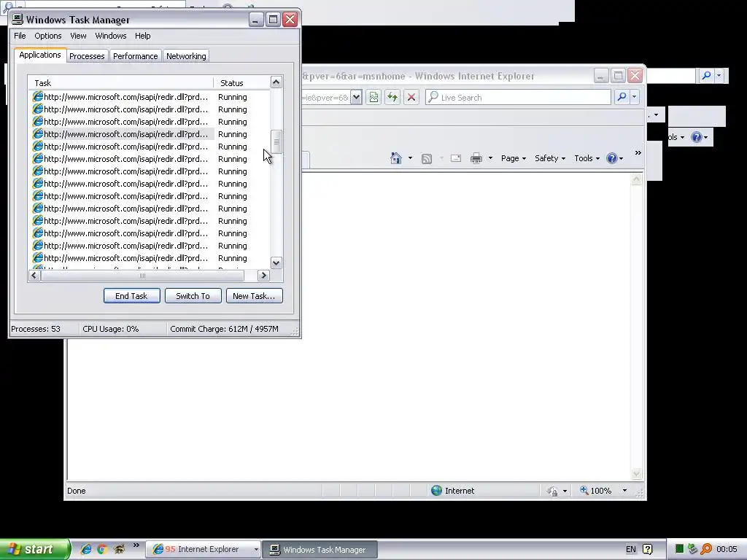747x560 pixels.
Task: Click the Live Search input field
Action: coord(519,97)
